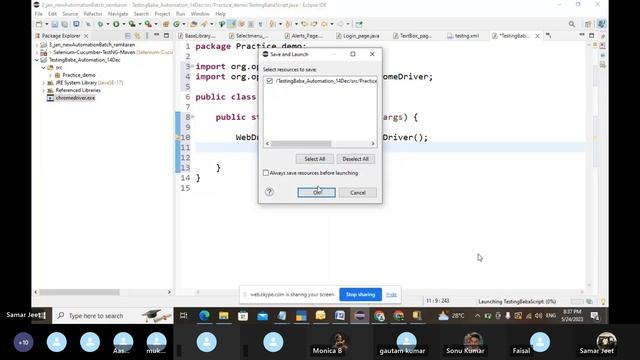The height and width of the screenshot is (360, 640).
Task: Open File Explorer from taskbar
Action: 224,316
